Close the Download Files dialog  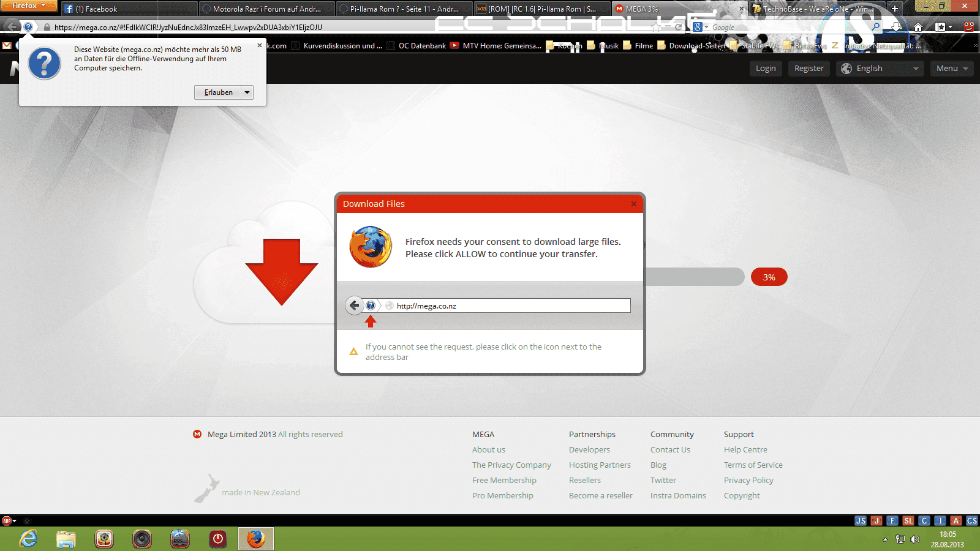coord(634,204)
